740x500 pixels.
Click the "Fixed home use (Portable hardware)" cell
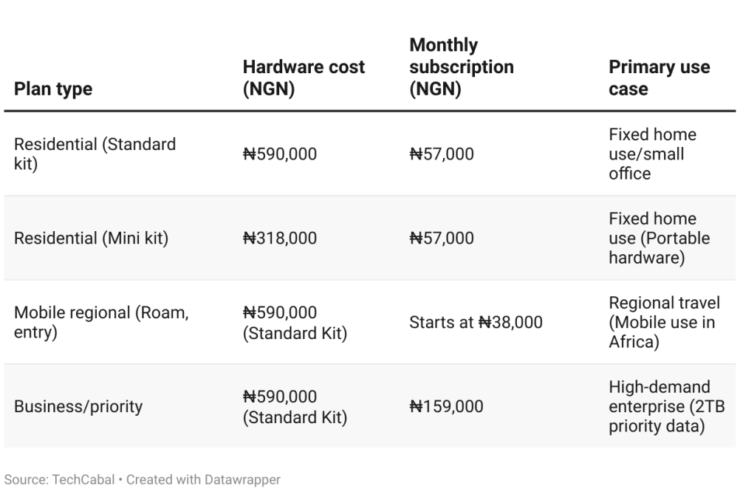click(652, 238)
